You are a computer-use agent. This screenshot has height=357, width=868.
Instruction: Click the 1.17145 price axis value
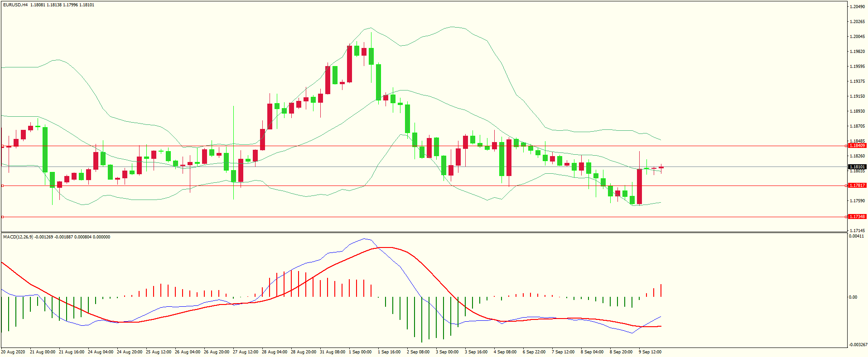click(x=858, y=231)
